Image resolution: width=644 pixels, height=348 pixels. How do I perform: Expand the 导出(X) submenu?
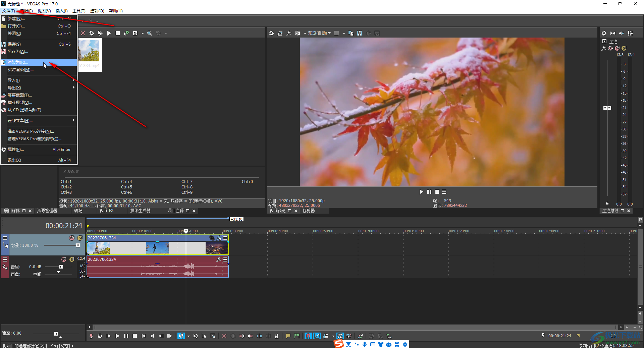[39, 88]
